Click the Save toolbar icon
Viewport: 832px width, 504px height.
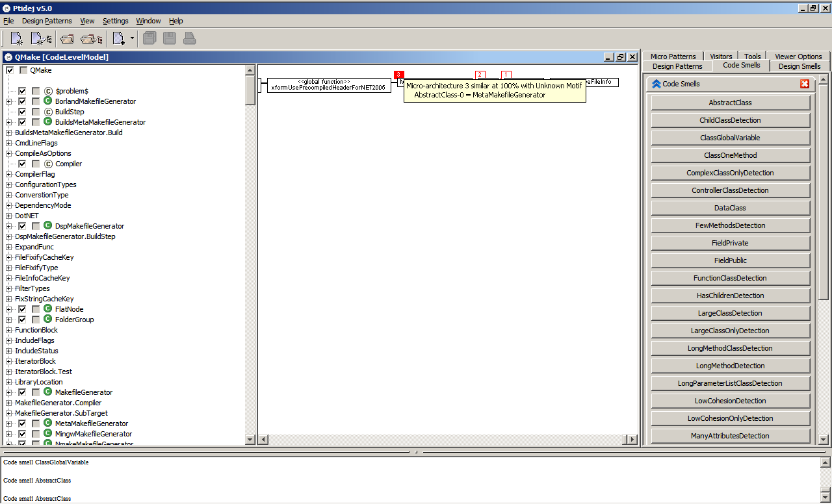168,38
